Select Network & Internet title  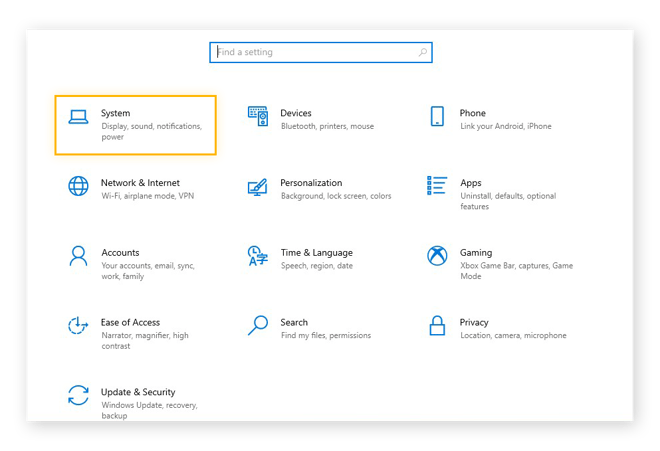pos(140,183)
